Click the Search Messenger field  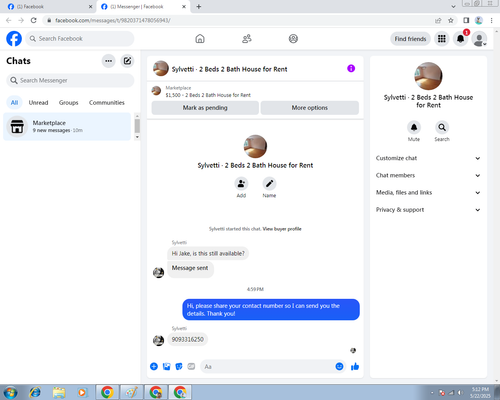coord(70,80)
